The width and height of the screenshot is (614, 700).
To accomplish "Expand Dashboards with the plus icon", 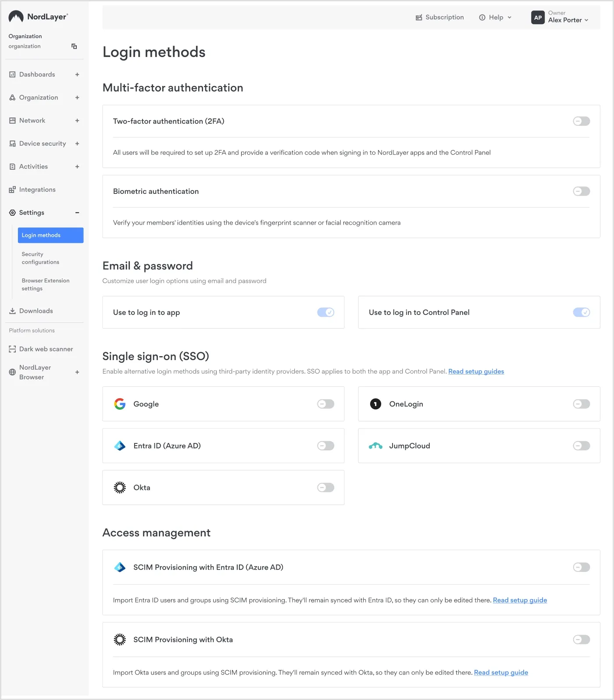I will (77, 75).
